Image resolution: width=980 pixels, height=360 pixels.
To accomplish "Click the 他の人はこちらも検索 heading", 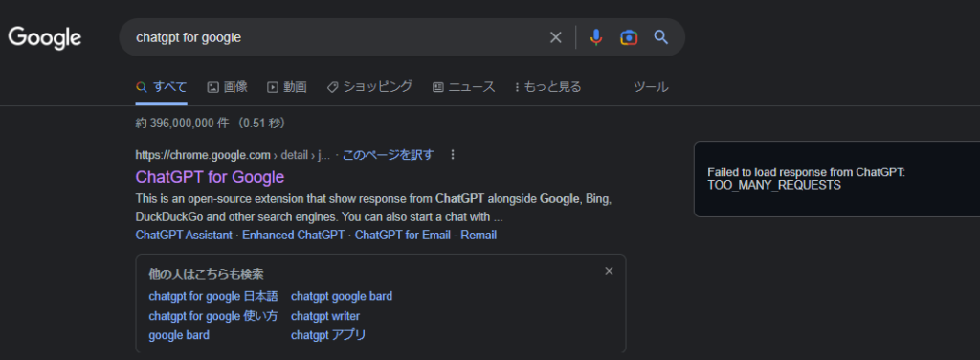I will [207, 274].
